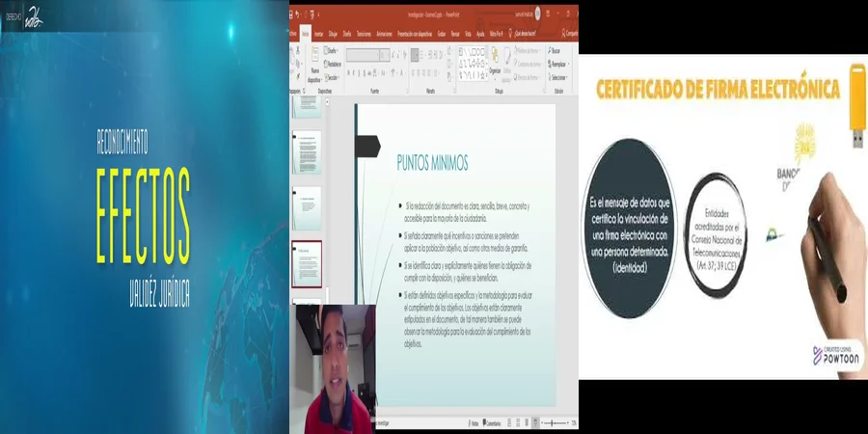Toggle italic formatting

354,73
